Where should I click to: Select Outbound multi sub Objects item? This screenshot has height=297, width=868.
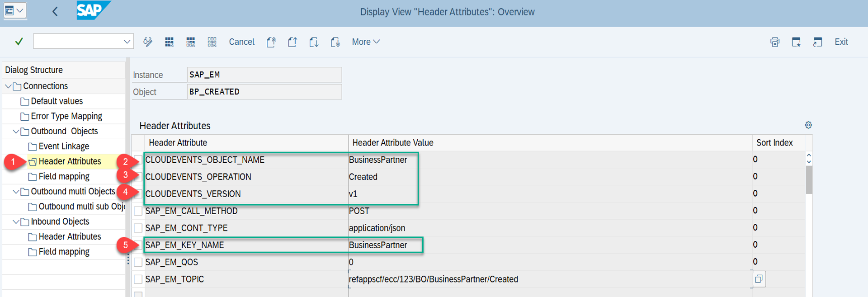coord(82,207)
